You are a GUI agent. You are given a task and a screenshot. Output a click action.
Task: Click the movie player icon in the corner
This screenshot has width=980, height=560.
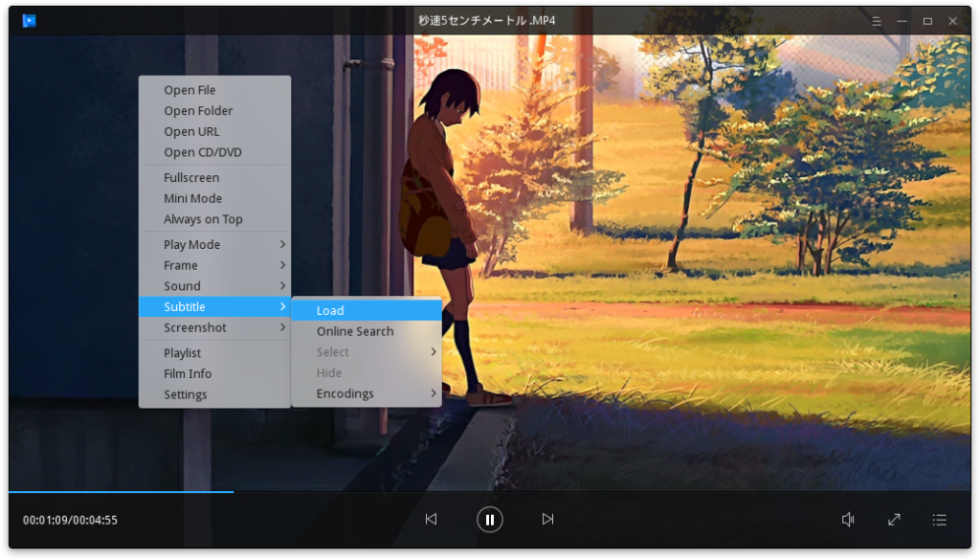[29, 20]
